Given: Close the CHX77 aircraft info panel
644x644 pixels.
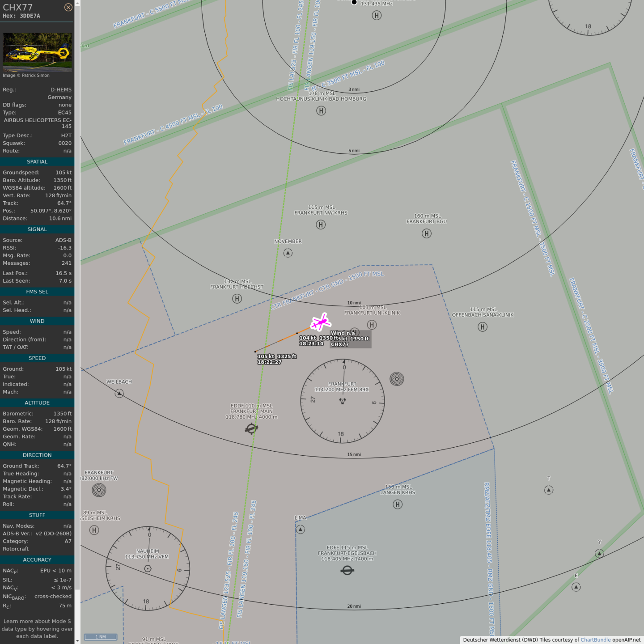Looking at the screenshot, I should (68, 7).
